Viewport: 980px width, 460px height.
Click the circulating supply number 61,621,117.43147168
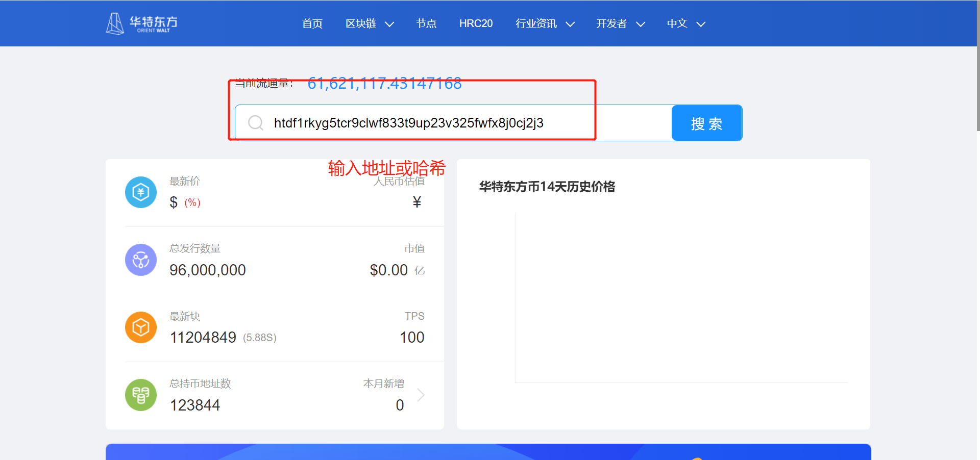click(384, 84)
